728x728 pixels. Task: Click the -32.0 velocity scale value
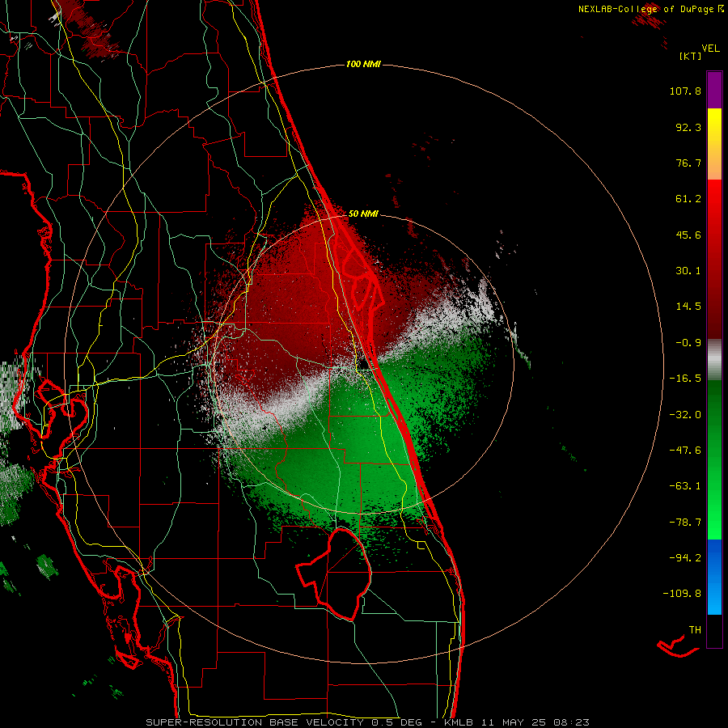685,415
